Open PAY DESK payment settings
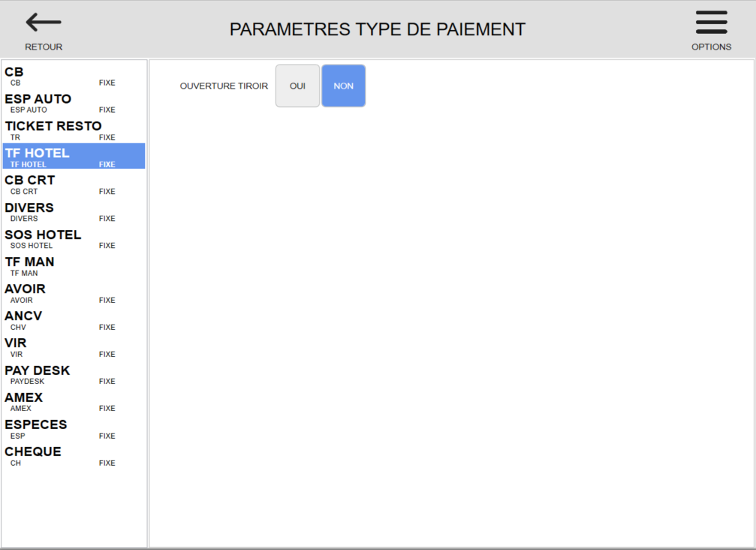The image size is (756, 550). pyautogui.click(x=74, y=373)
